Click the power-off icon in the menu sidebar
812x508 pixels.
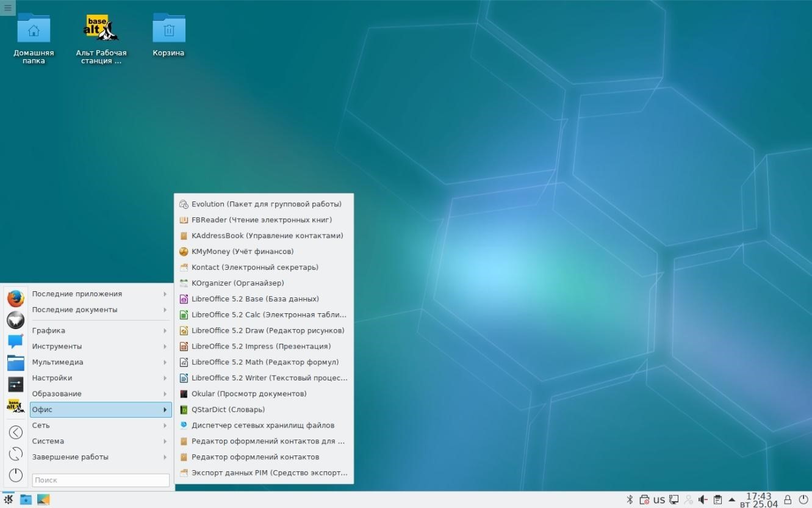(x=16, y=475)
